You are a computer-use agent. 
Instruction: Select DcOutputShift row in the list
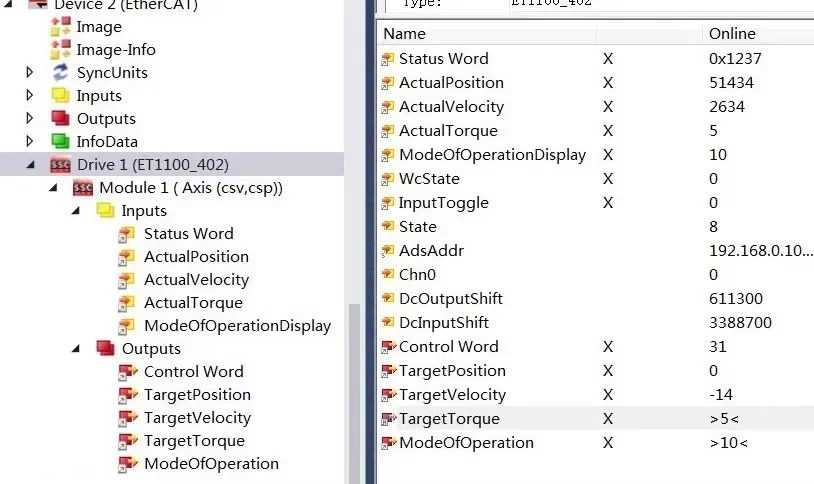[x=596, y=299]
